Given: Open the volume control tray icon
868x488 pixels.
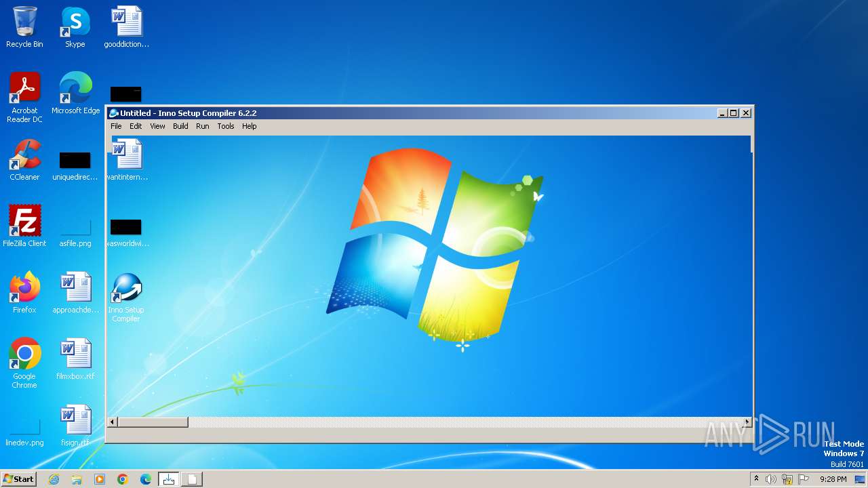Looking at the screenshot, I should click(x=771, y=479).
